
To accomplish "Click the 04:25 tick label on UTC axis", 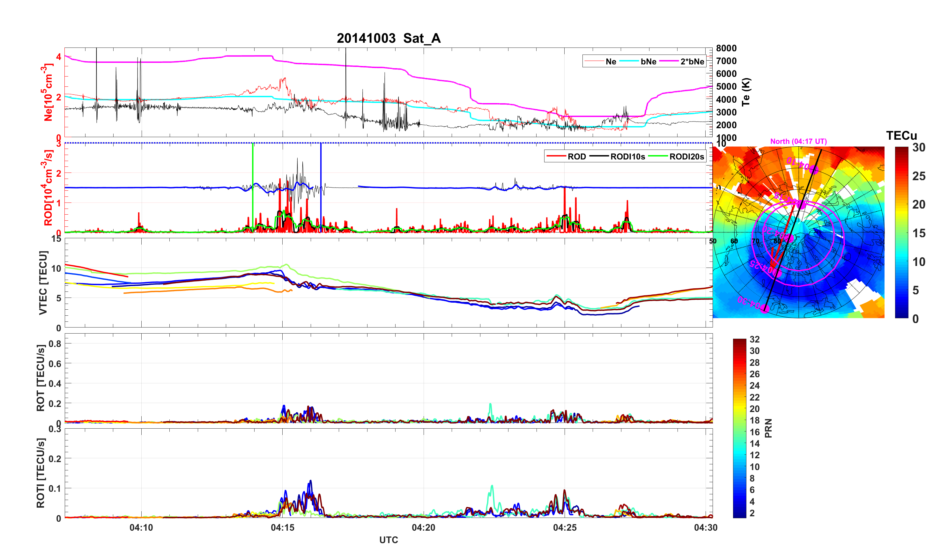I will pyautogui.click(x=565, y=528).
